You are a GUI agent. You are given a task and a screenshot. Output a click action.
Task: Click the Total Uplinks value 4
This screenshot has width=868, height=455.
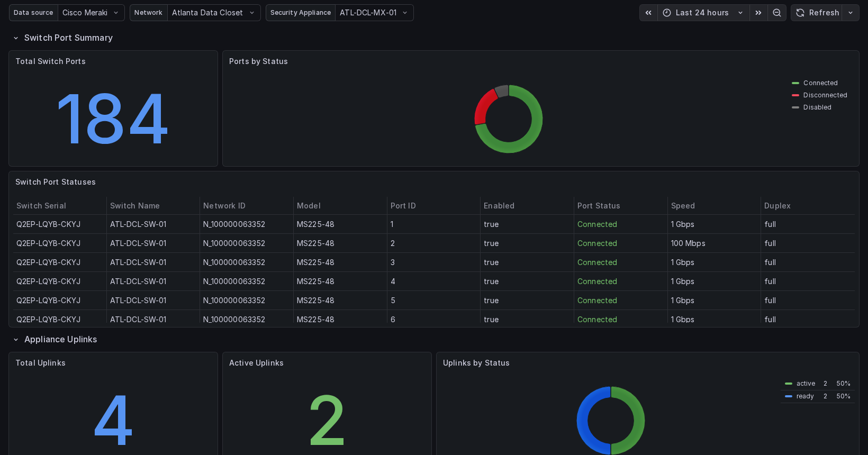[x=113, y=421]
